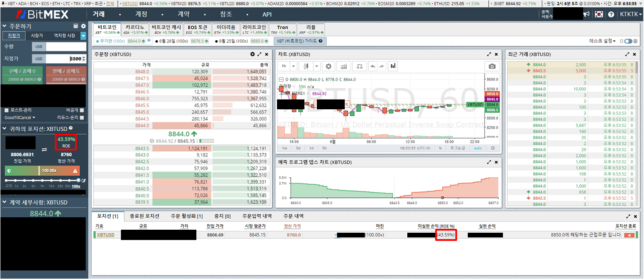Toggle percent scale on chart
The image size is (644, 279).
tap(440, 148)
